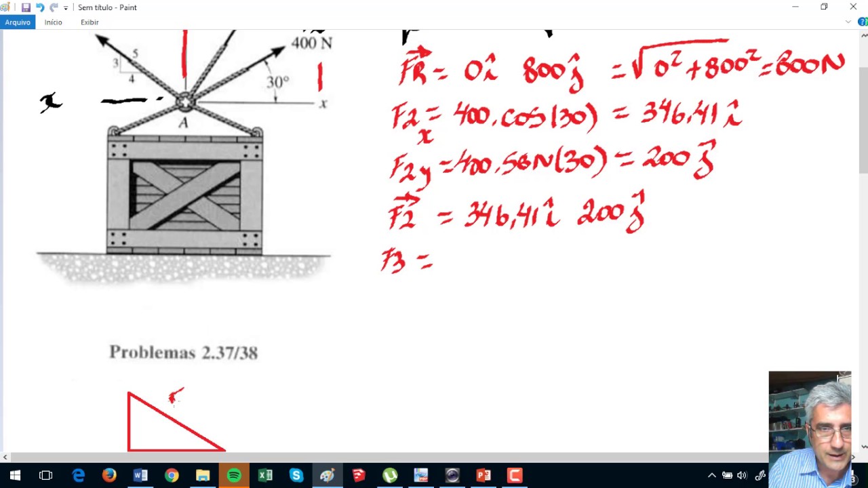Click the '30°' angle label in diagram

tap(277, 82)
